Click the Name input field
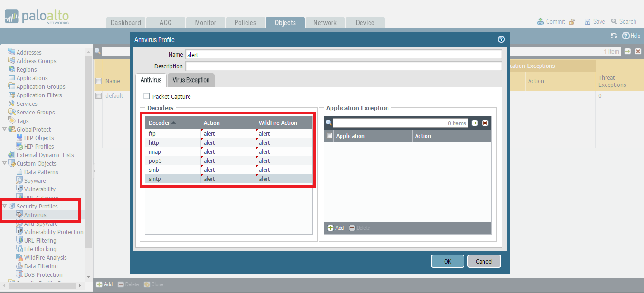 click(x=343, y=55)
